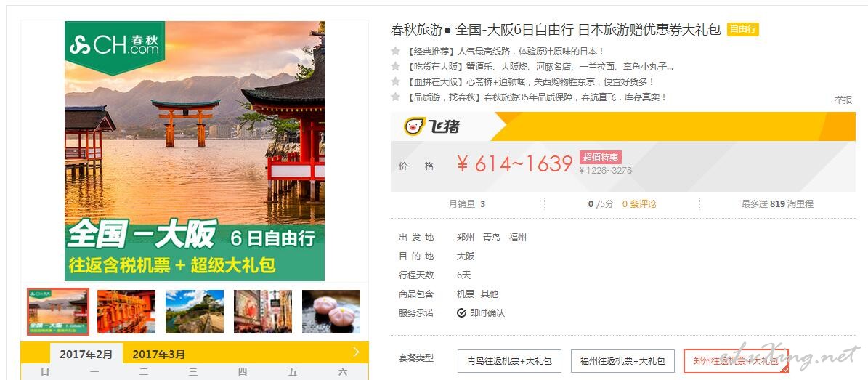Screen dimensions: 868x380
Task: Switch to the 2017年2月 calendar tab
Action: [86, 354]
